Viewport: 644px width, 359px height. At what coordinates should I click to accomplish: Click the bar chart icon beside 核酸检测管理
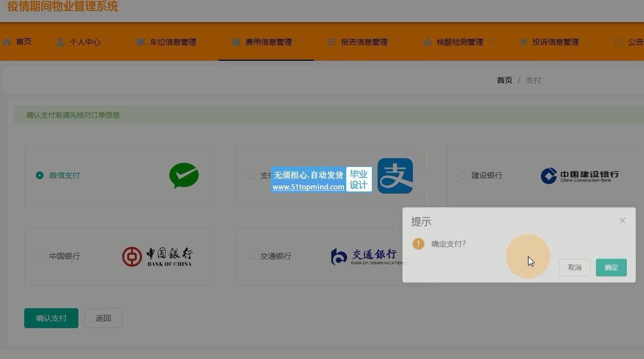[427, 42]
